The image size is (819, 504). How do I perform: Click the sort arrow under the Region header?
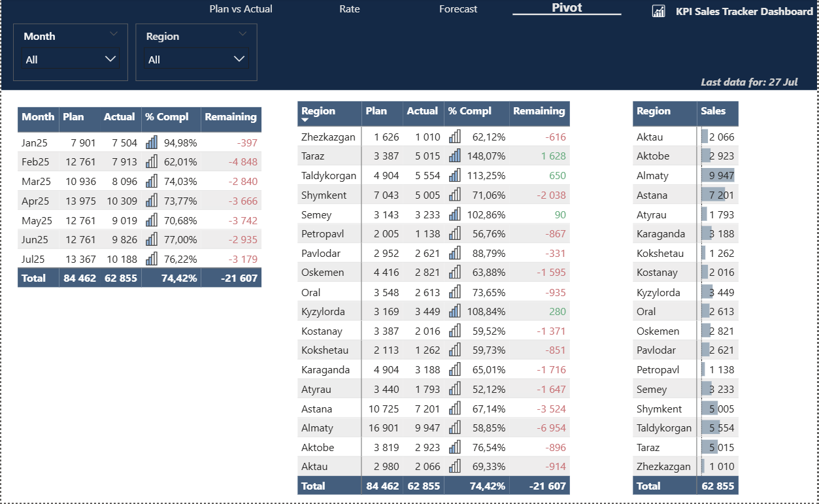(x=305, y=120)
